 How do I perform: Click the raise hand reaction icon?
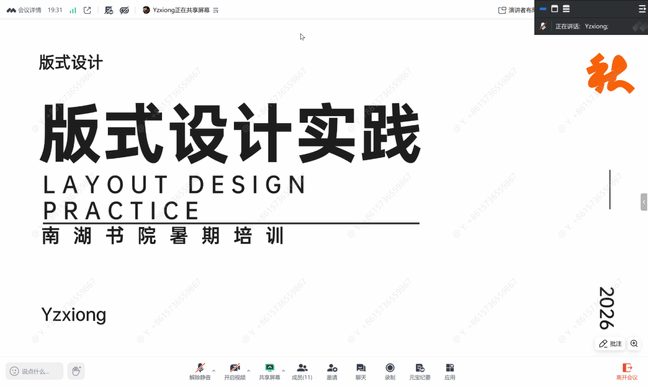76,371
